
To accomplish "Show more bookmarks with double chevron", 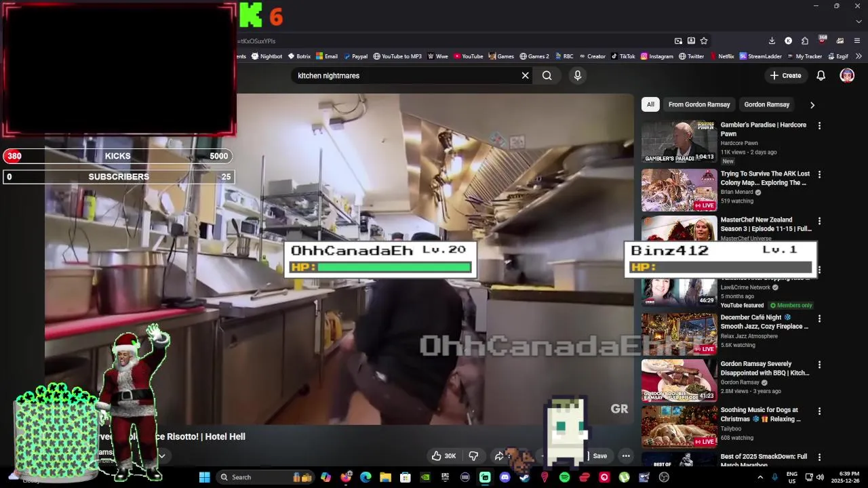I will tap(859, 56).
